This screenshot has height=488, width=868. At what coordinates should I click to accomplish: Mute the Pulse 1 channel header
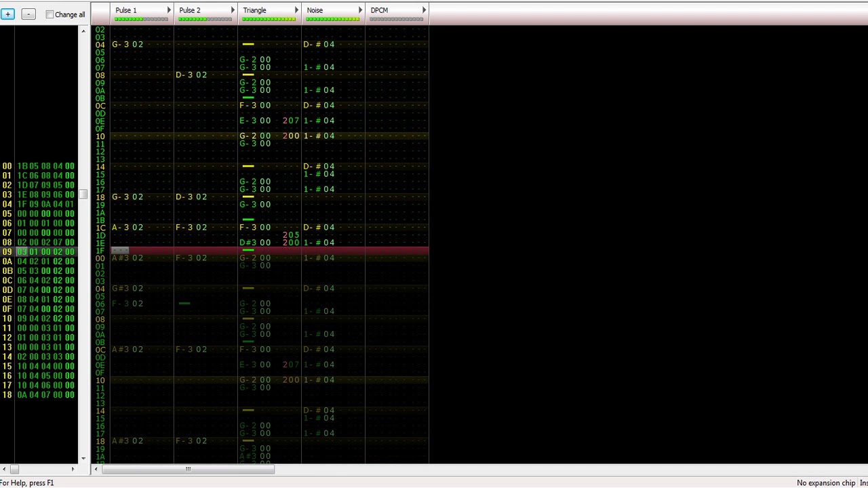[x=126, y=10]
